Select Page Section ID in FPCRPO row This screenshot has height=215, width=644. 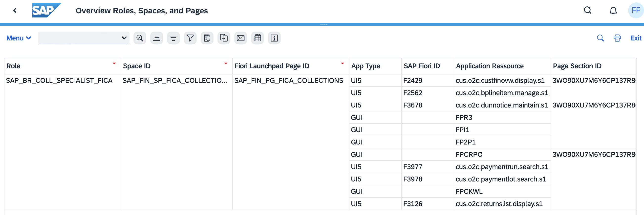[x=593, y=154]
